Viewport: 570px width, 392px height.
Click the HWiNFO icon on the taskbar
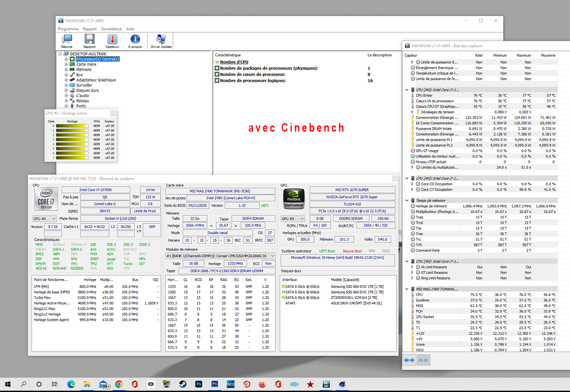[x=327, y=383]
